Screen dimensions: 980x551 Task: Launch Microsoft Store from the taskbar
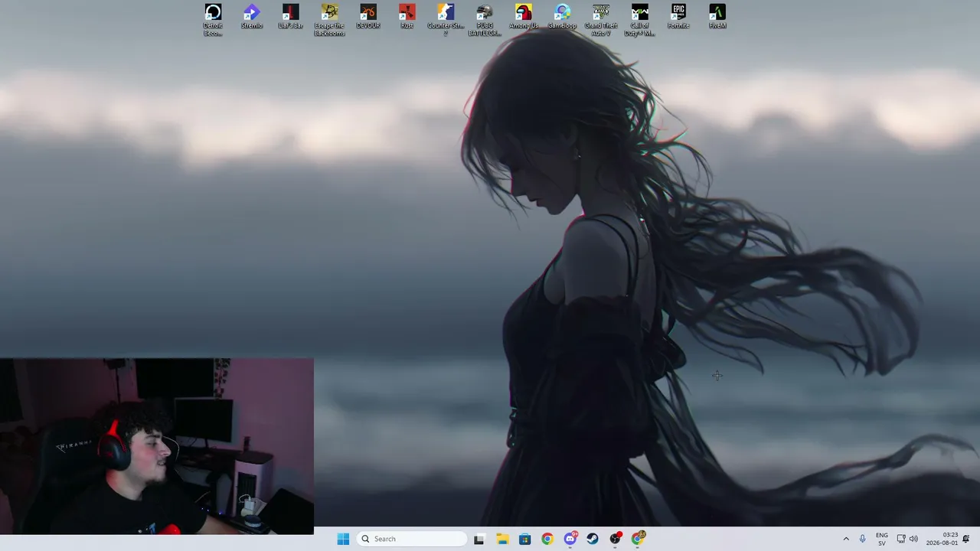click(524, 539)
